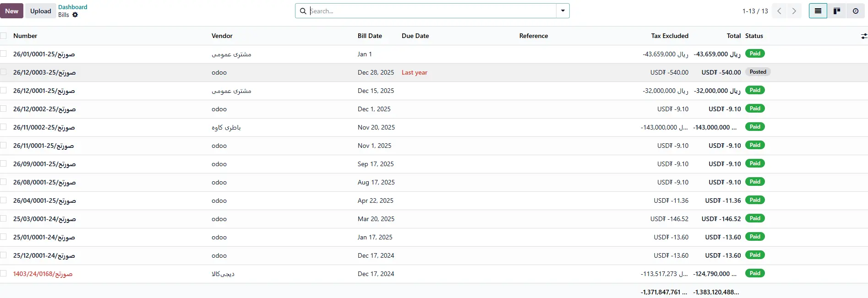This screenshot has width=868, height=298.
Task: Go to the next page of records
Action: coord(794,11)
